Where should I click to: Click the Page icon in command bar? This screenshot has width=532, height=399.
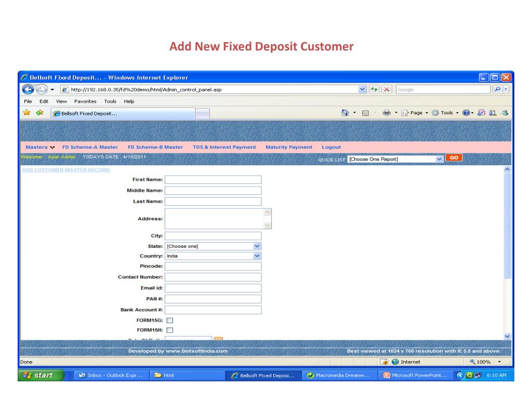coord(405,113)
